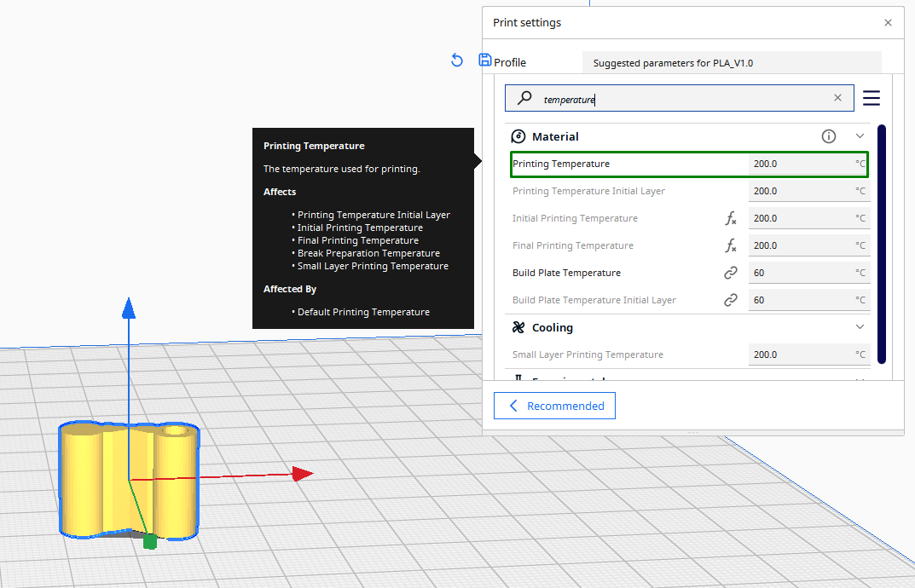
Task: Click the reset profile undo arrow icon
Action: [x=457, y=61]
